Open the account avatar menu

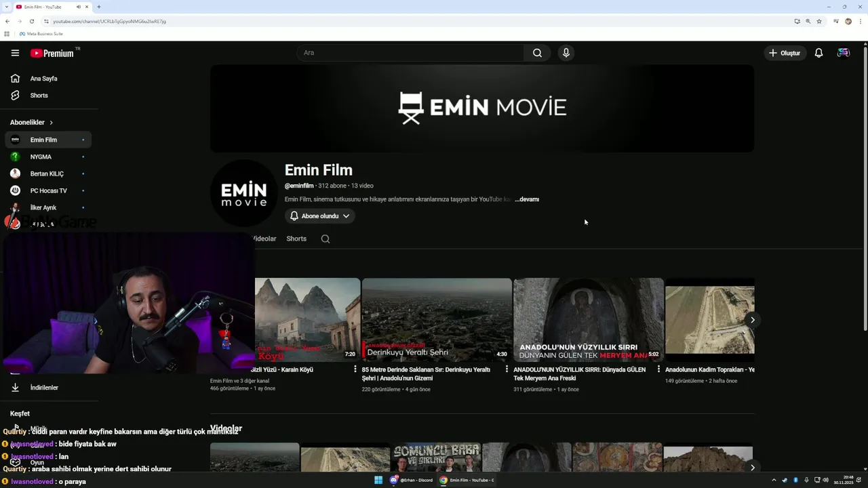point(844,53)
